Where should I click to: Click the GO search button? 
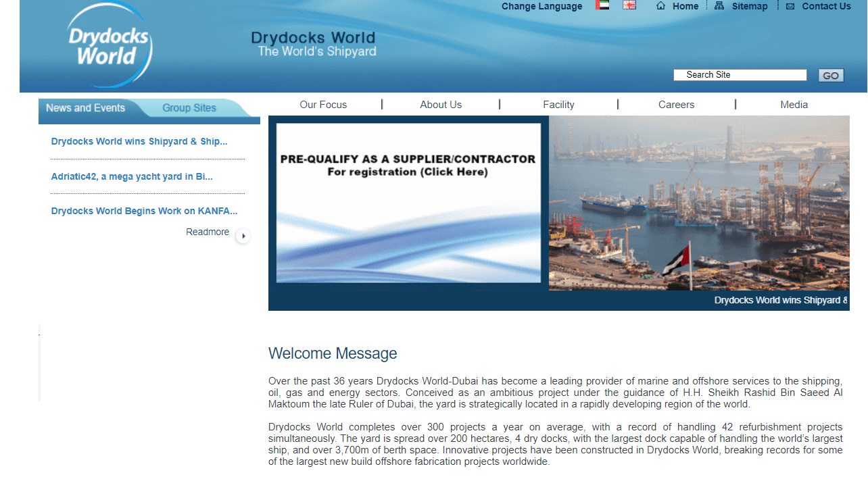(x=831, y=76)
